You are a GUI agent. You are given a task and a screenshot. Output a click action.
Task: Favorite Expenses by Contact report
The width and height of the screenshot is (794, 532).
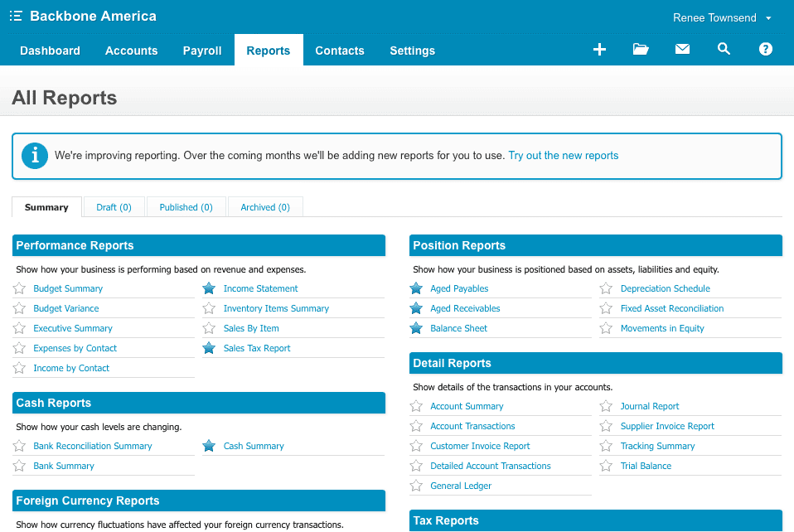(x=19, y=348)
